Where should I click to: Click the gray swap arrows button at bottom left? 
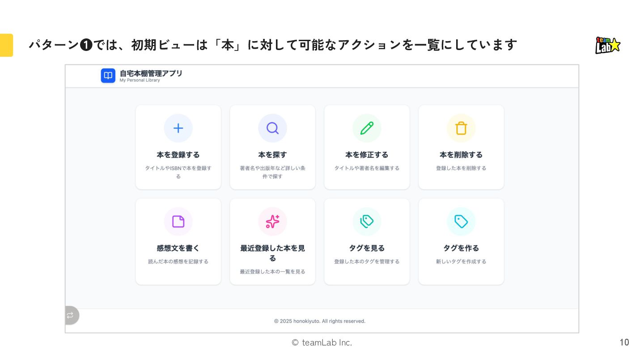pos(71,315)
